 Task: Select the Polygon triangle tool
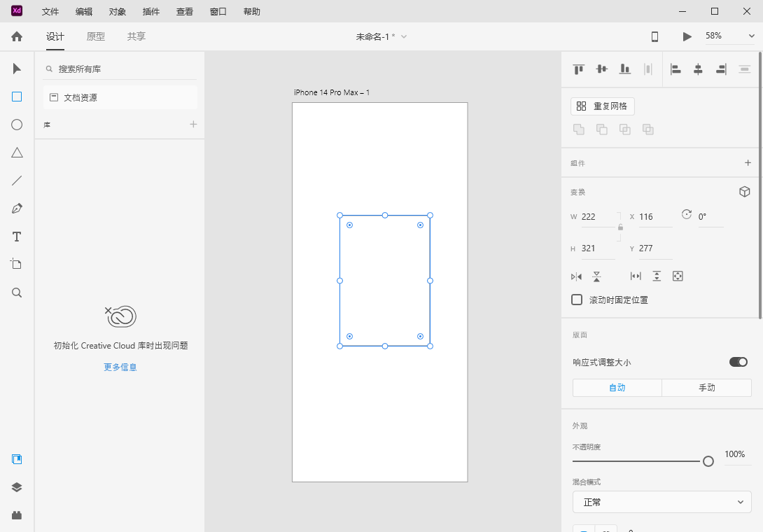17,153
